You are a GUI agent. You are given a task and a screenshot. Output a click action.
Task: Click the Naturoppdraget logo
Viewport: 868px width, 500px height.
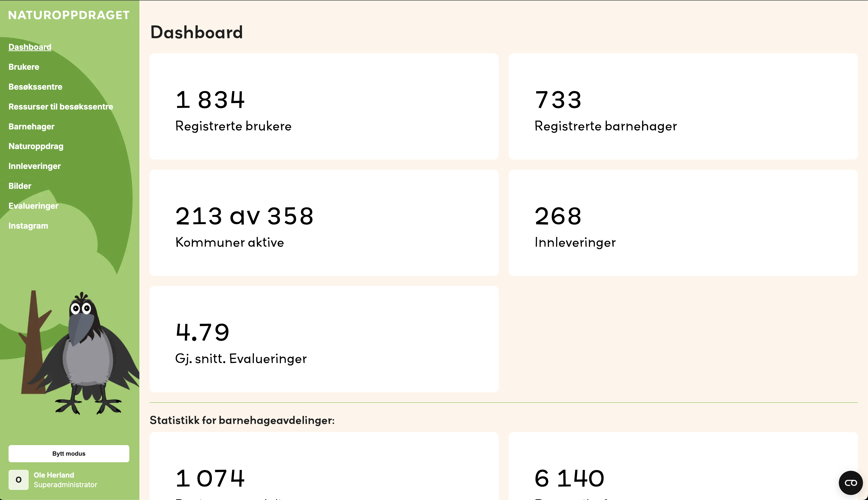coord(69,15)
